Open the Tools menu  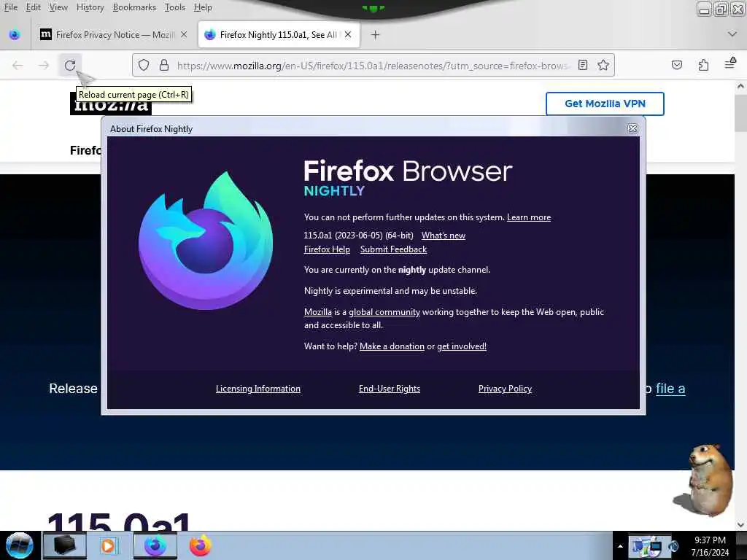(x=175, y=7)
